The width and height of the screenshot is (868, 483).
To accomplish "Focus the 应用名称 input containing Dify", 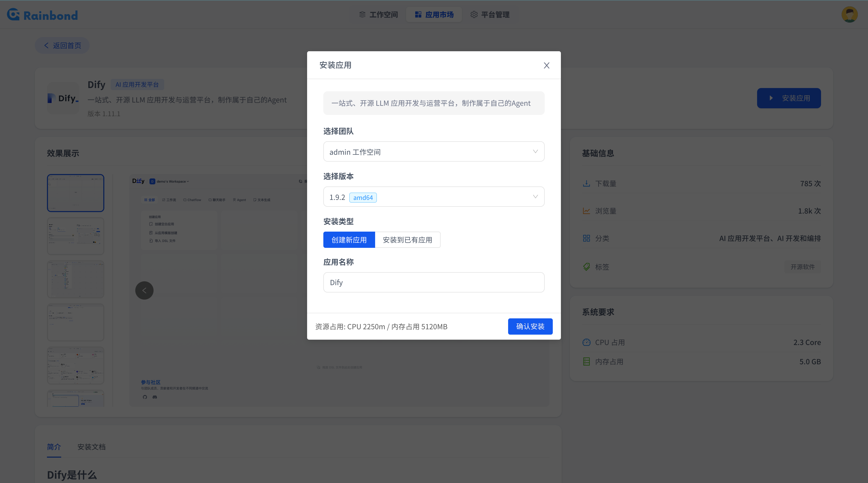I will click(x=434, y=282).
